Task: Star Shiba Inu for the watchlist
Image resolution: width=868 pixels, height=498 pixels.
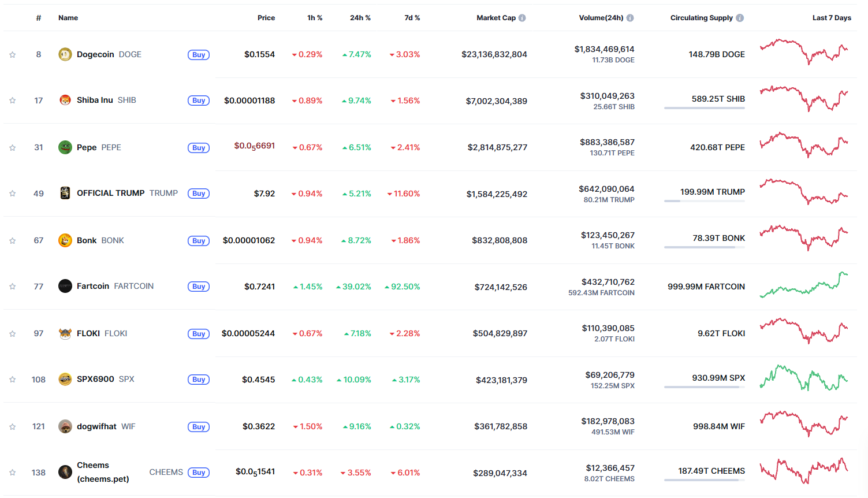Action: [12, 101]
